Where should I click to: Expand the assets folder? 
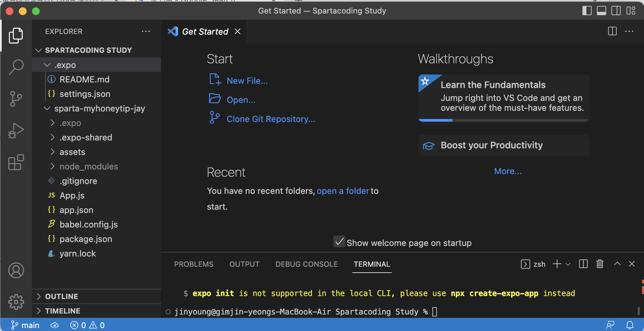pos(96,152)
